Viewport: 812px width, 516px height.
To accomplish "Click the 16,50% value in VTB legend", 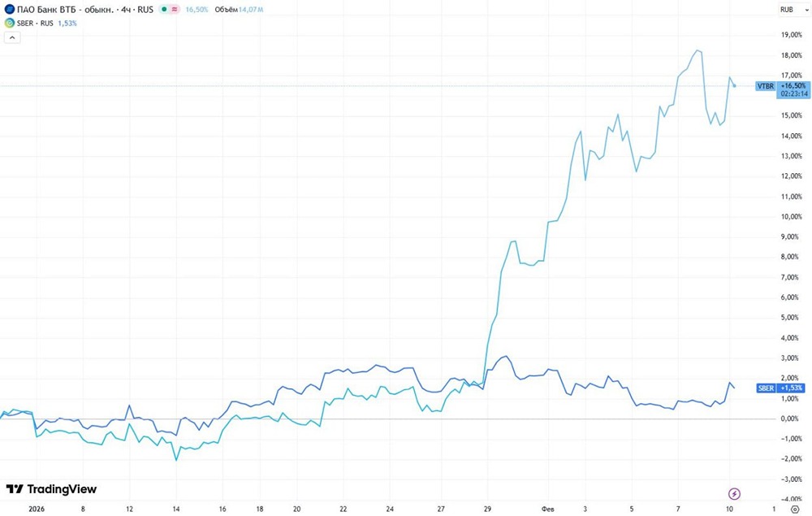I will coord(197,9).
